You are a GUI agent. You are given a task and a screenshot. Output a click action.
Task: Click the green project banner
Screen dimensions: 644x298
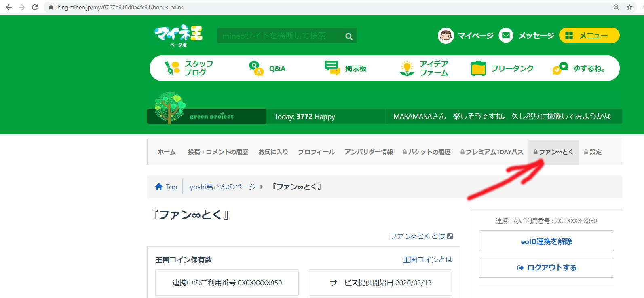point(207,116)
